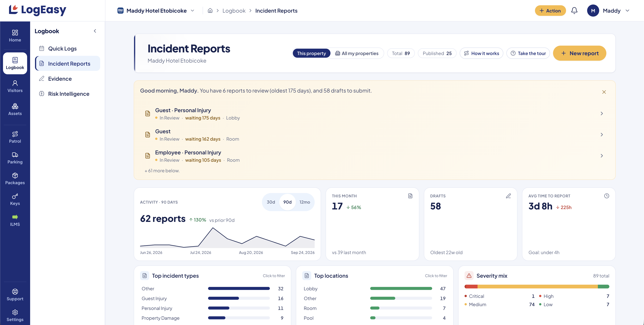Collapse the Logbook side panel
This screenshot has width=644, height=325.
click(x=95, y=31)
